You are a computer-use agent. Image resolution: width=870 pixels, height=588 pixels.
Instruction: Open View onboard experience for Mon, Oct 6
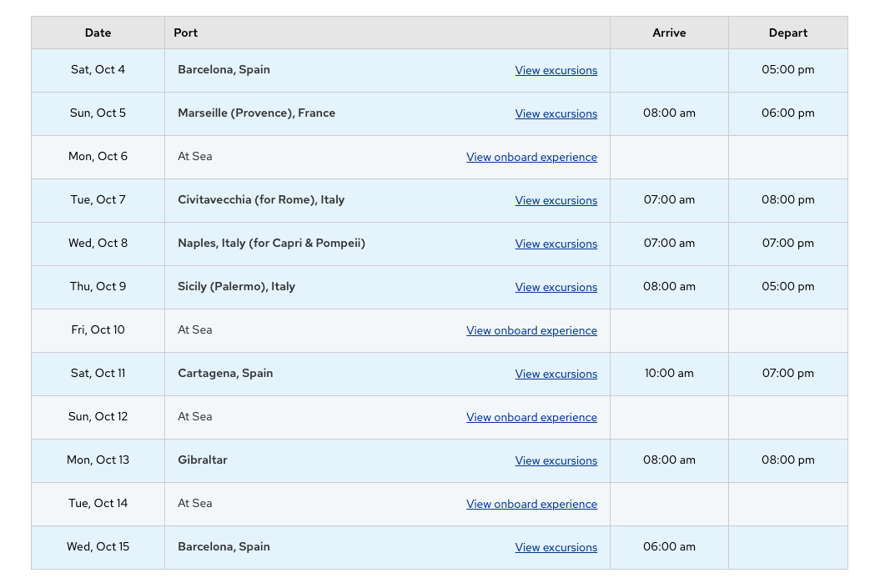tap(531, 157)
